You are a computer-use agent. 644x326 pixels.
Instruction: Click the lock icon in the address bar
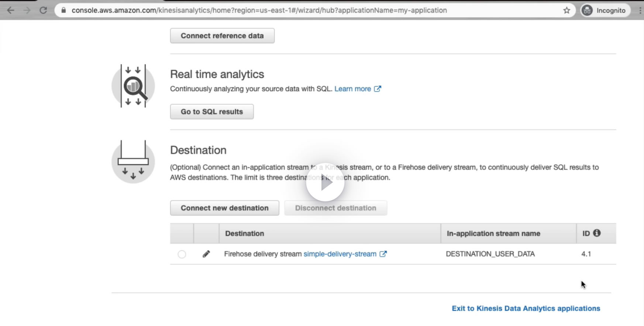coord(63,10)
